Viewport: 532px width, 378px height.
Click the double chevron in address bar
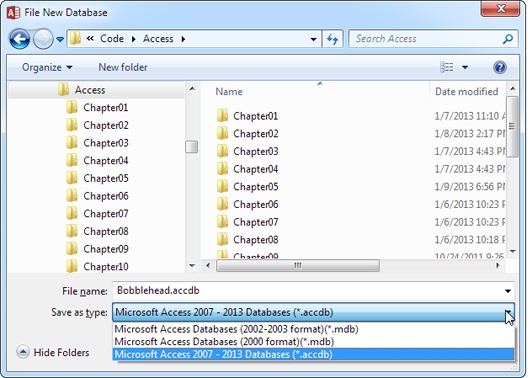[x=90, y=39]
